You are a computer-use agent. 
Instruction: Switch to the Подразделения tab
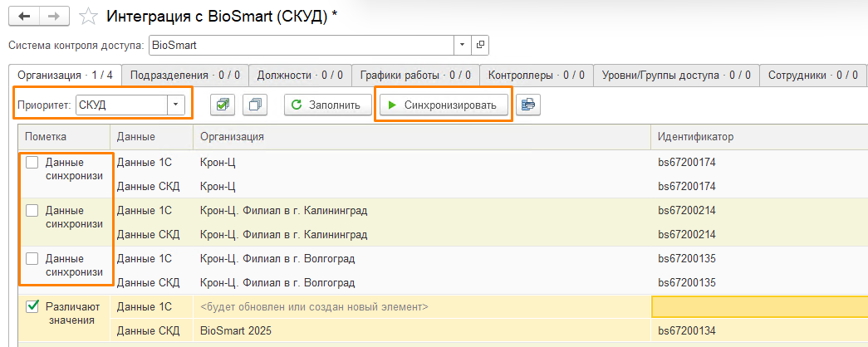point(185,75)
